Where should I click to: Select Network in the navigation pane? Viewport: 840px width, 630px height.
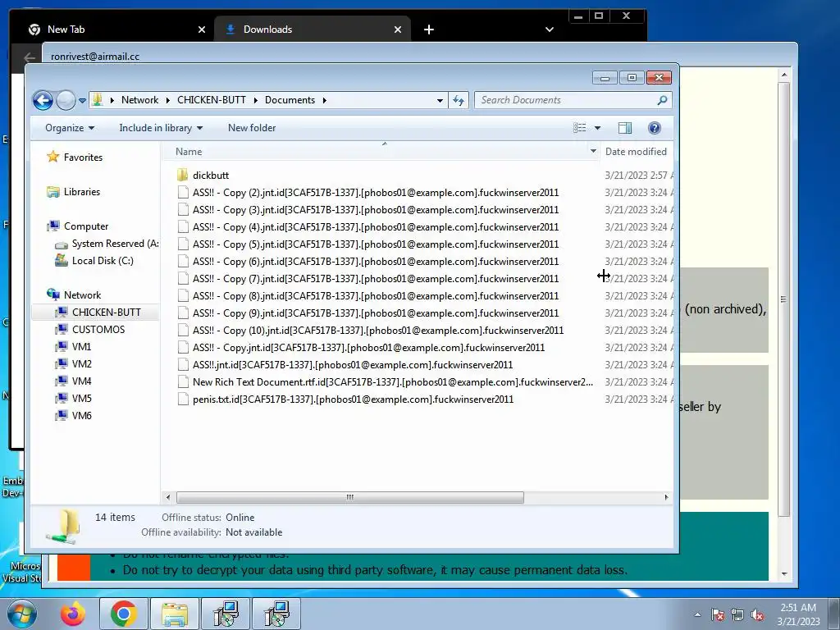(82, 295)
